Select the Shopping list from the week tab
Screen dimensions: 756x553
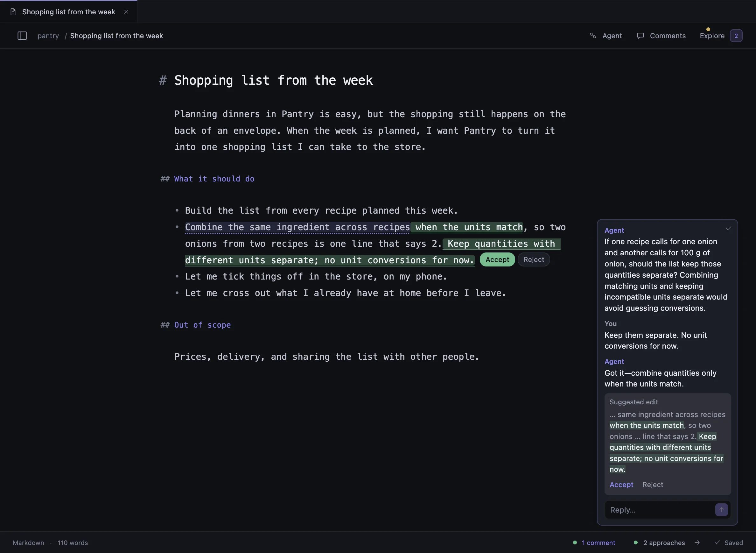pos(68,12)
